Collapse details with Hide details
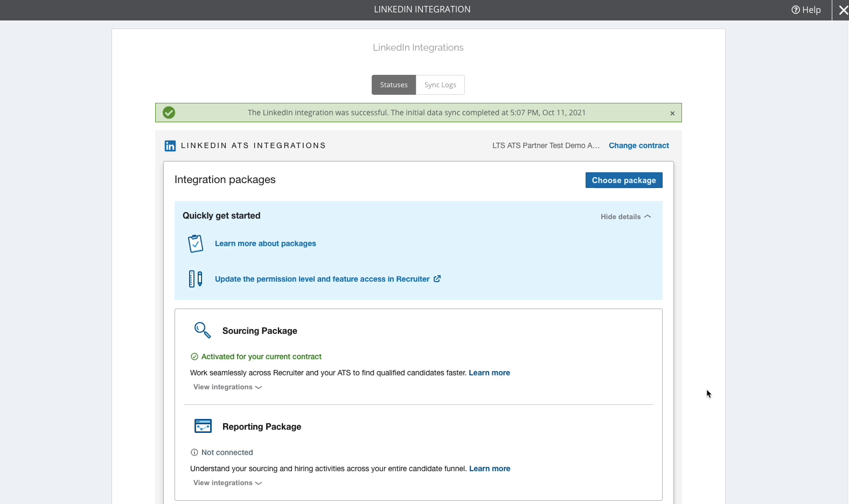 point(626,216)
